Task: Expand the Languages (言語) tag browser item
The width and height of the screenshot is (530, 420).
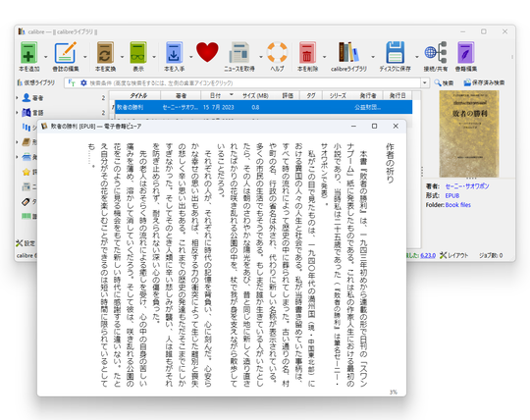Action: 17,112
